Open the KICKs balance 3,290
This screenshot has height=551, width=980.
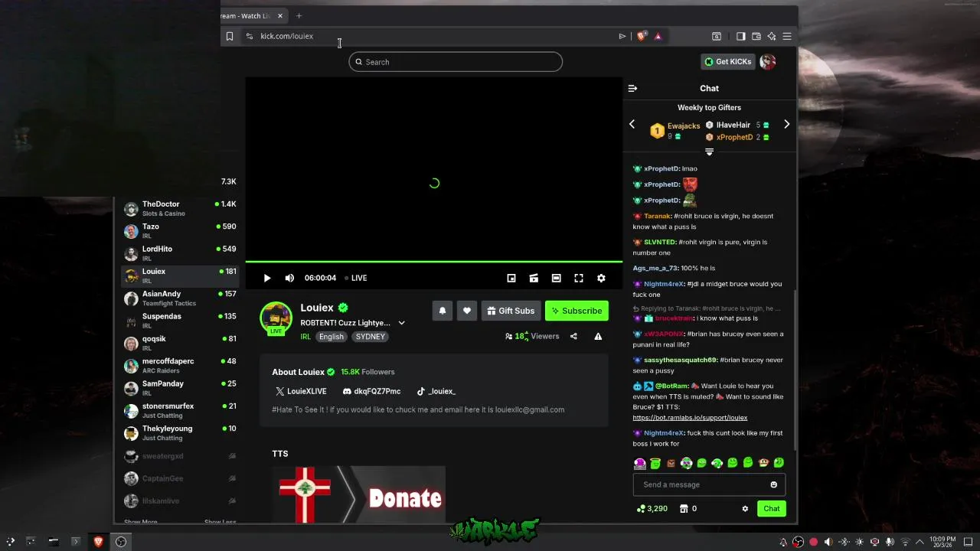pos(652,508)
